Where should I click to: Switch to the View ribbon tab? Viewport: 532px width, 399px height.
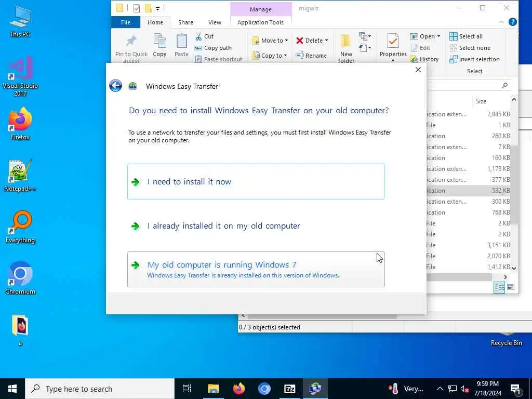(x=215, y=22)
